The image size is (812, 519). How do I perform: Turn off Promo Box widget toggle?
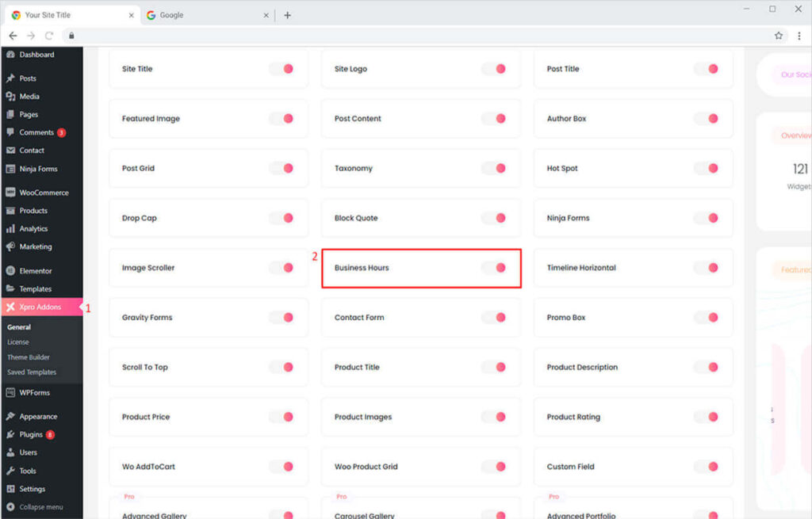(707, 318)
